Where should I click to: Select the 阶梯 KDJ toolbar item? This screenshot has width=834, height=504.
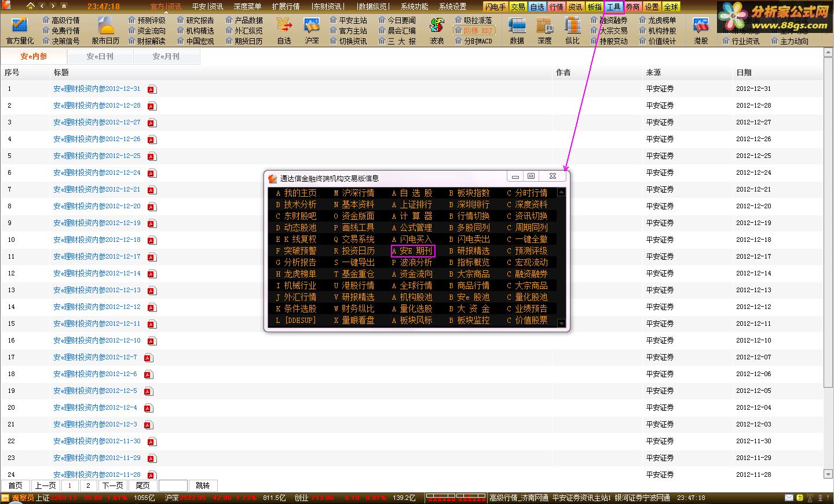coord(473,31)
